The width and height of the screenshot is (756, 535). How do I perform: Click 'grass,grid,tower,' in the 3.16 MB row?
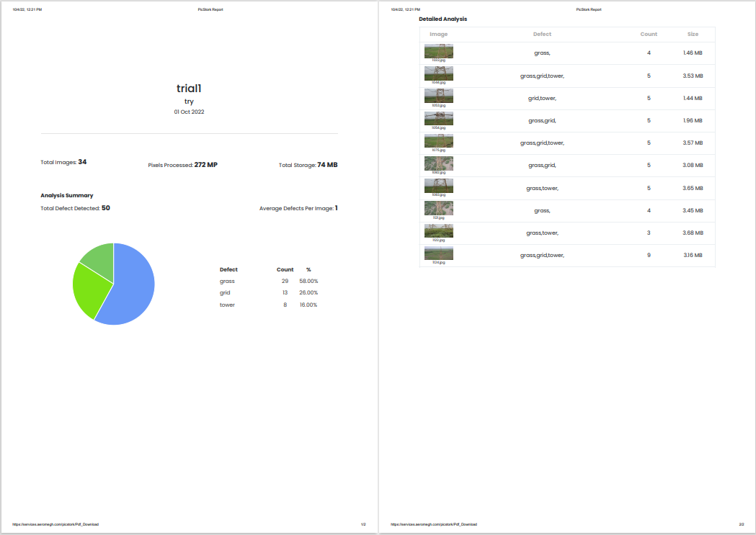[x=542, y=255]
